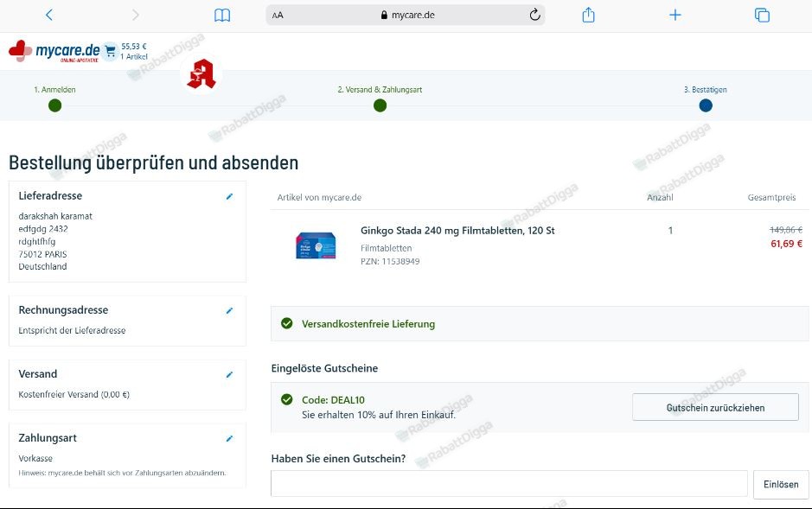Screen dimensions: 812x509
Task: Focus the Gutschein code input field
Action: click(509, 484)
